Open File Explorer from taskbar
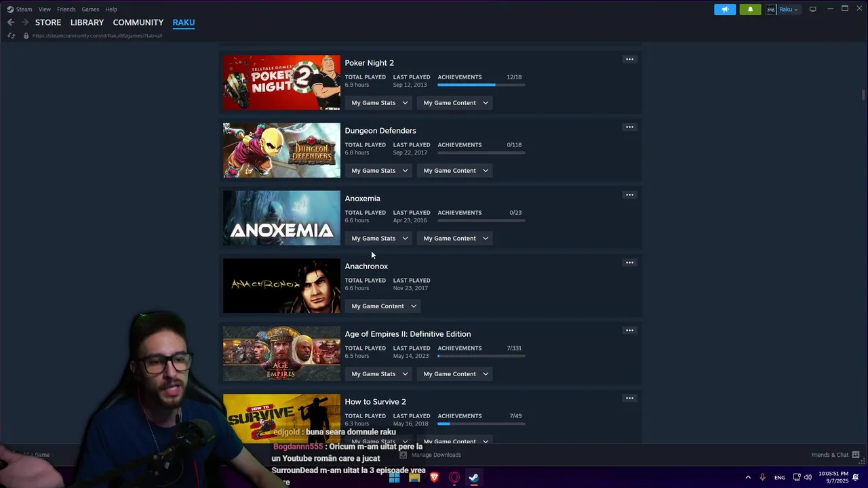This screenshot has width=868, height=488. (414, 477)
